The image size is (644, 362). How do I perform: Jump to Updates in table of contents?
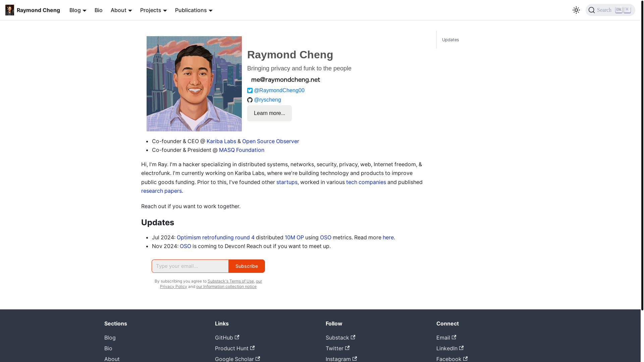(450, 40)
